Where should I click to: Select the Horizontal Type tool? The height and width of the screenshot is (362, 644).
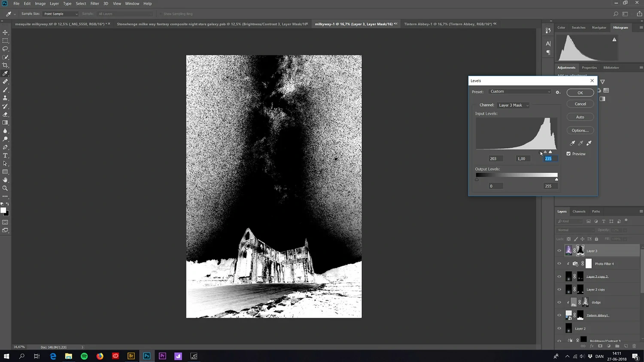(x=5, y=155)
